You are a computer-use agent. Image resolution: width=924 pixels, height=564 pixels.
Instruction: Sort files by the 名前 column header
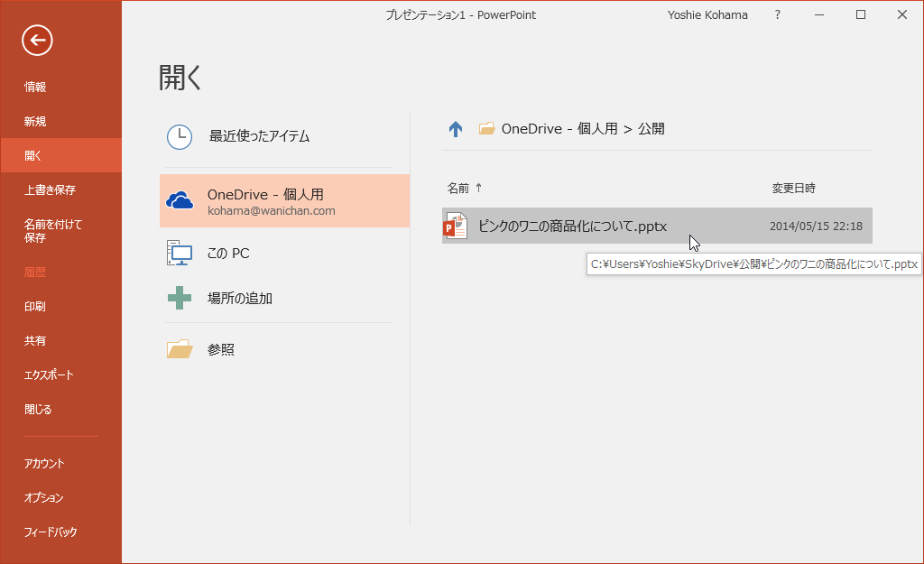coord(459,188)
